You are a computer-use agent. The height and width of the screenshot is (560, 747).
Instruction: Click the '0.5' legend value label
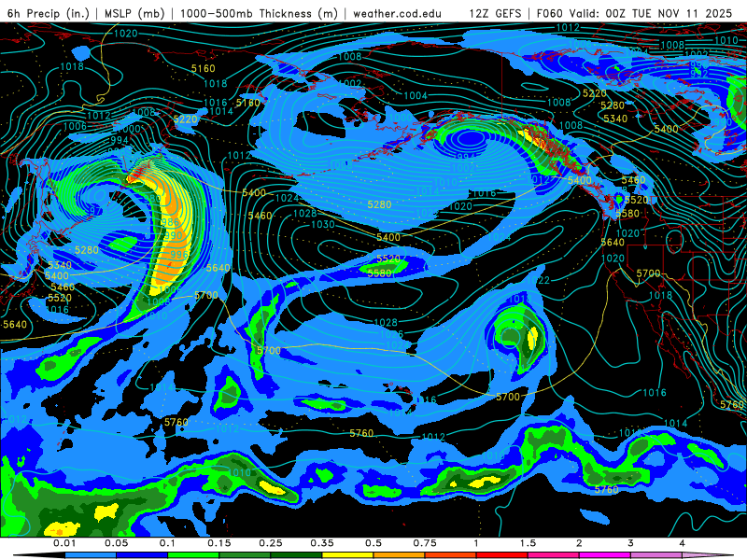click(373, 543)
